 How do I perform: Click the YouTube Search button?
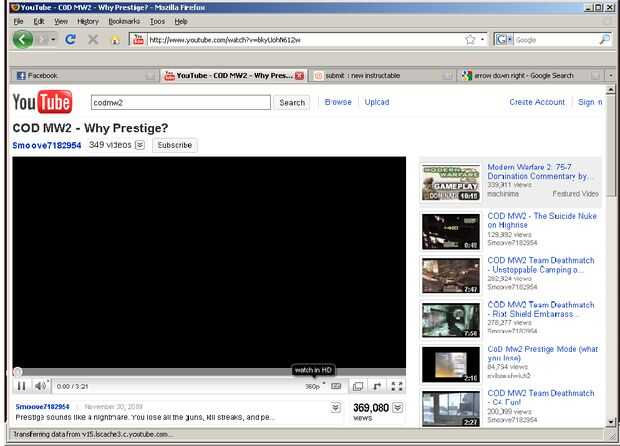pyautogui.click(x=292, y=102)
